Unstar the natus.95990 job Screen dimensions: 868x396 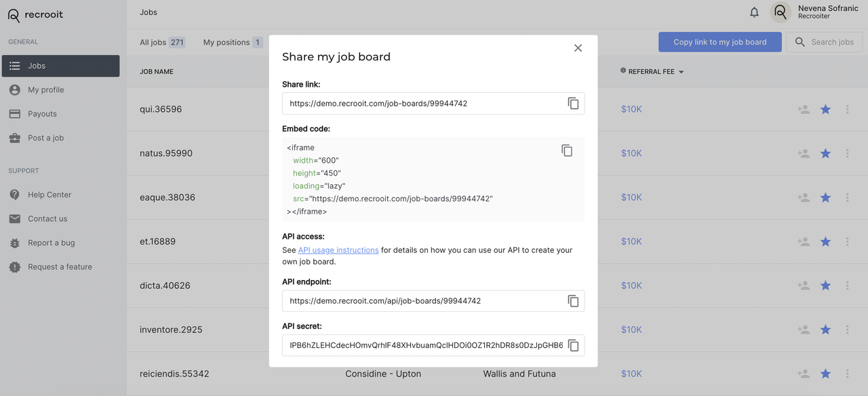[x=825, y=153]
